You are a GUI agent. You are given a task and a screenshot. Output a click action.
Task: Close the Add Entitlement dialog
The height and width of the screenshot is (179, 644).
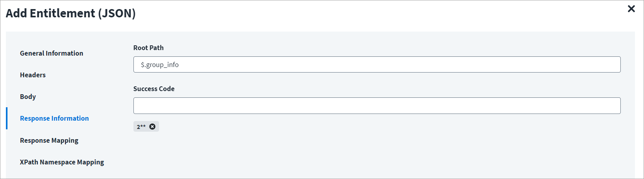pyautogui.click(x=631, y=9)
